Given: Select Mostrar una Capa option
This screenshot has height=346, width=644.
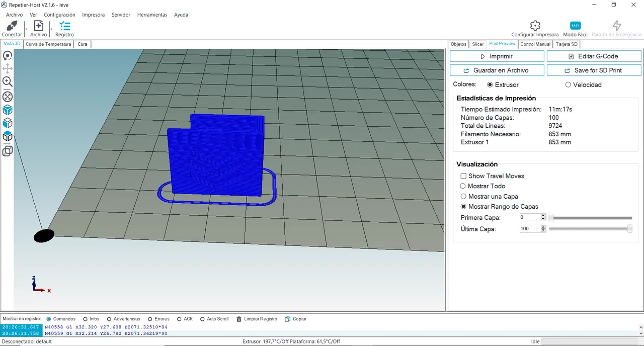Looking at the screenshot, I should 463,197.
